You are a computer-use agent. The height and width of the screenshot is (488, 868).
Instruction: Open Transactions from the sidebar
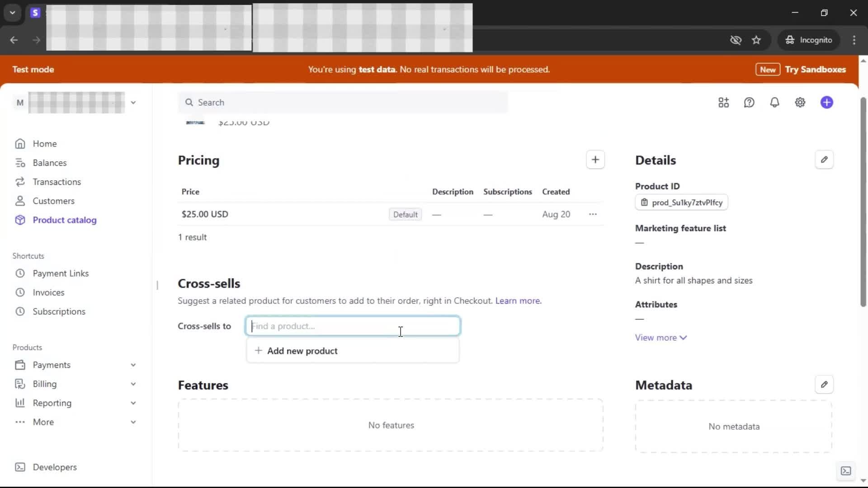[x=57, y=182]
